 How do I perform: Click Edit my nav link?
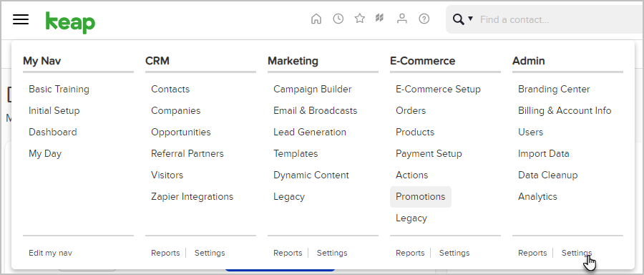coord(50,253)
